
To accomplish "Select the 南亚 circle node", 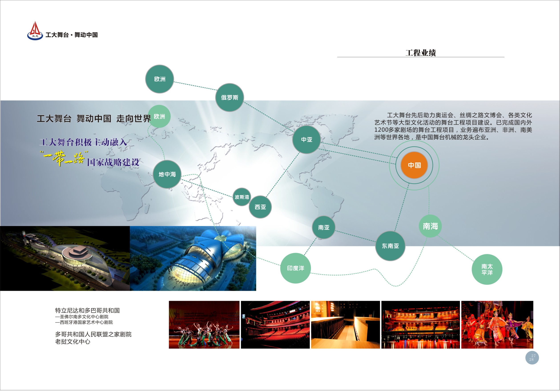I will (x=323, y=227).
